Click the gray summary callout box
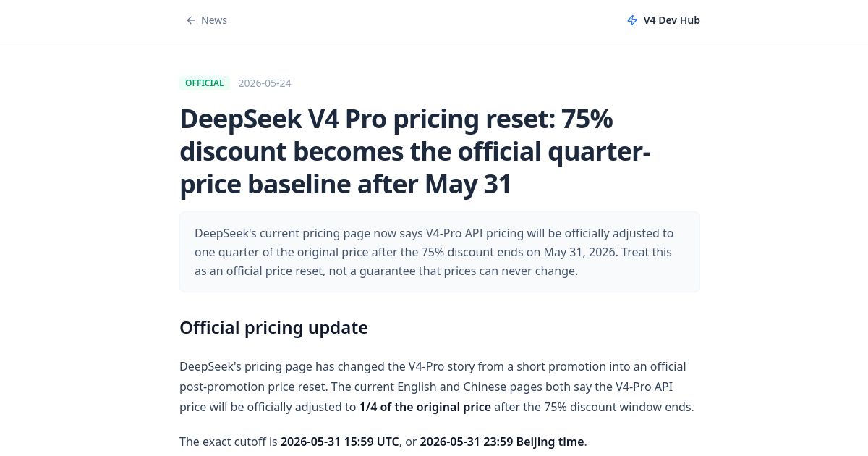 pyautogui.click(x=440, y=252)
